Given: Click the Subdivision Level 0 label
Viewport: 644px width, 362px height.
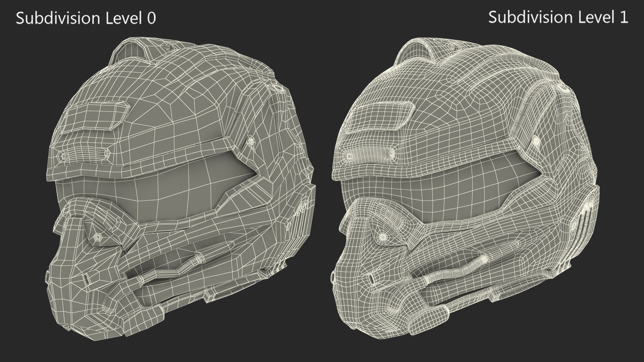Looking at the screenshot, I should pos(86,18).
